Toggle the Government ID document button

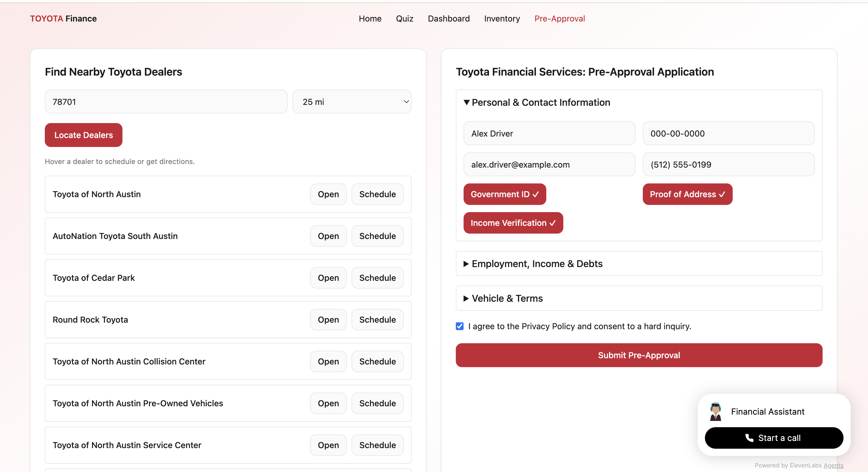[504, 194]
